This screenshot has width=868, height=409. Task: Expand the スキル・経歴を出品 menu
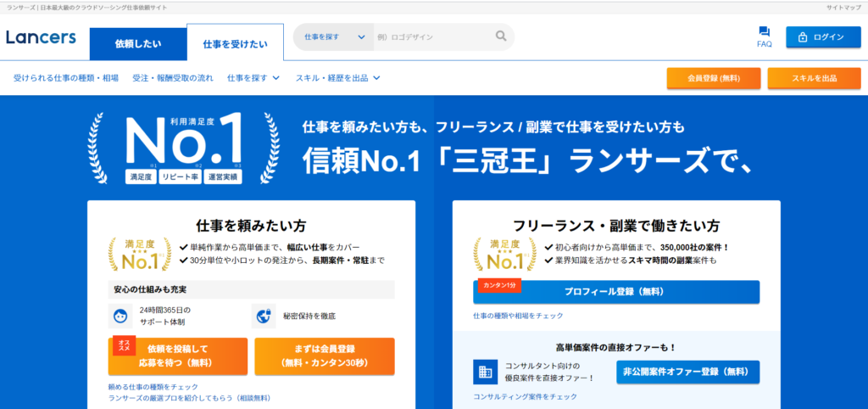point(337,78)
